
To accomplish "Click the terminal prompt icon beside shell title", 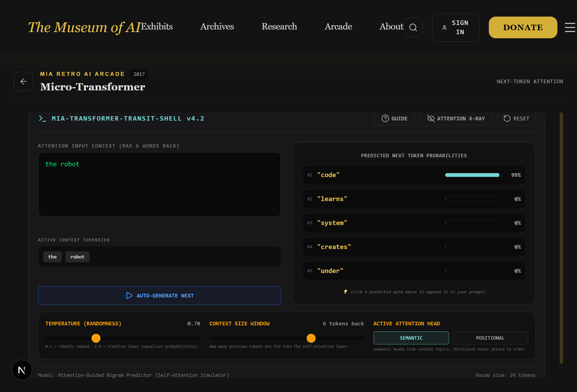I will pyautogui.click(x=42, y=118).
